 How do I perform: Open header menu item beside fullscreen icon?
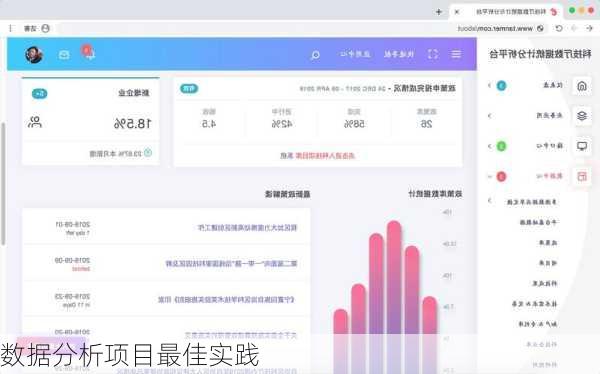click(399, 54)
